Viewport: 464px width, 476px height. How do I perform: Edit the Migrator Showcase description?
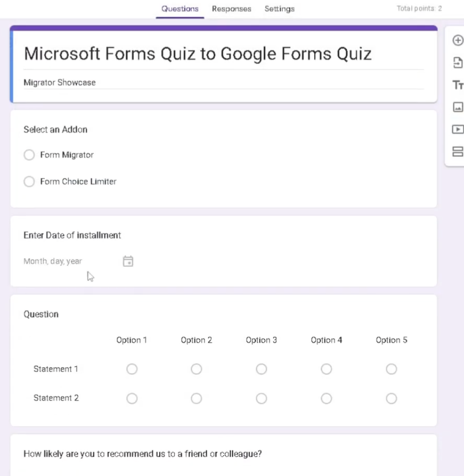click(60, 82)
